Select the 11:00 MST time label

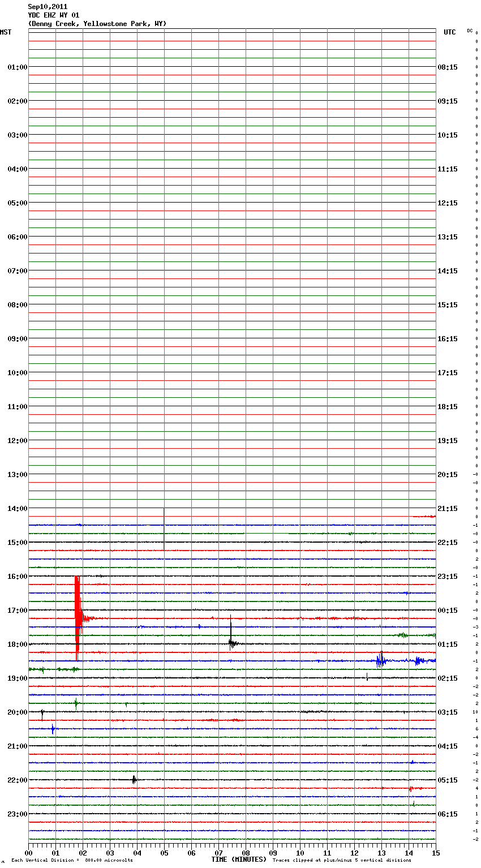(17, 407)
